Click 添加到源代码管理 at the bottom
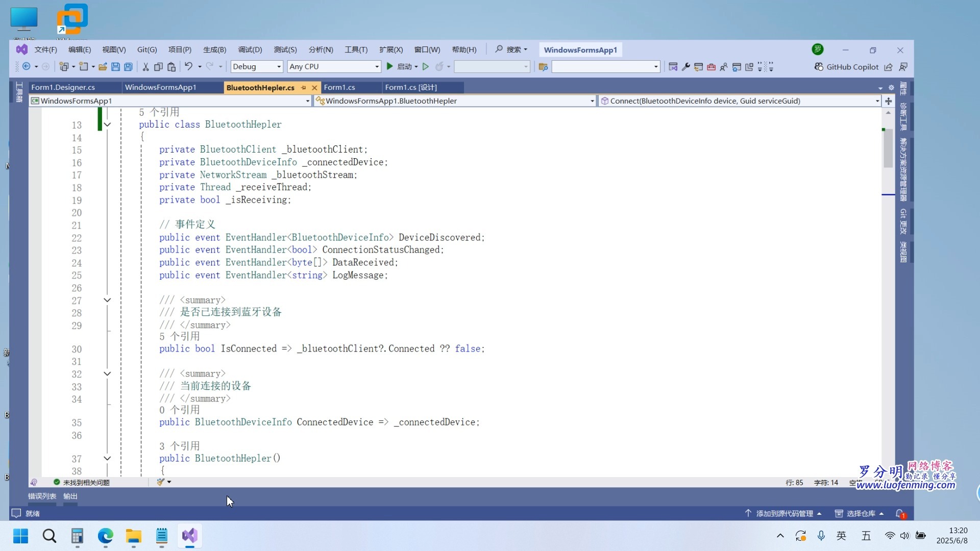The width and height of the screenshot is (980, 551). 784,513
